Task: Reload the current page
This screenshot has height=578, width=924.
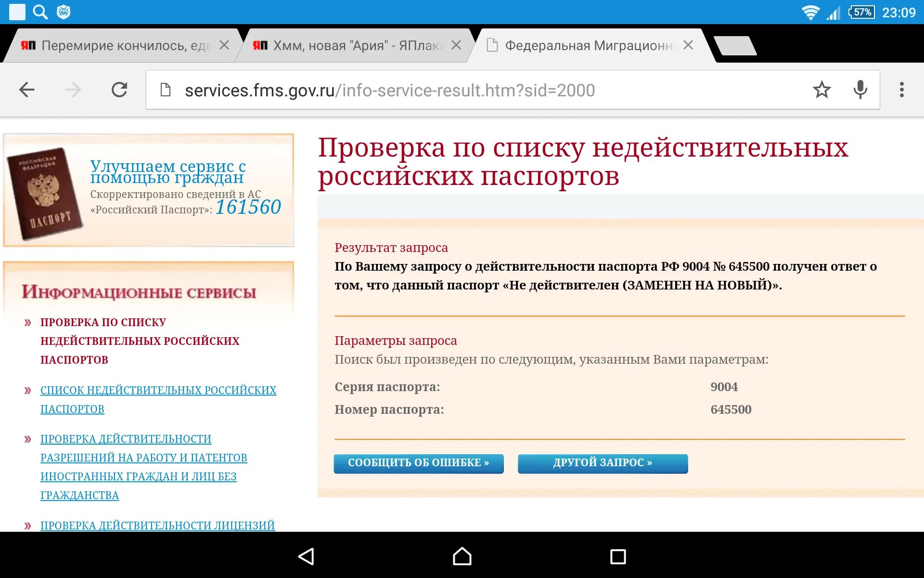Action: pyautogui.click(x=119, y=90)
